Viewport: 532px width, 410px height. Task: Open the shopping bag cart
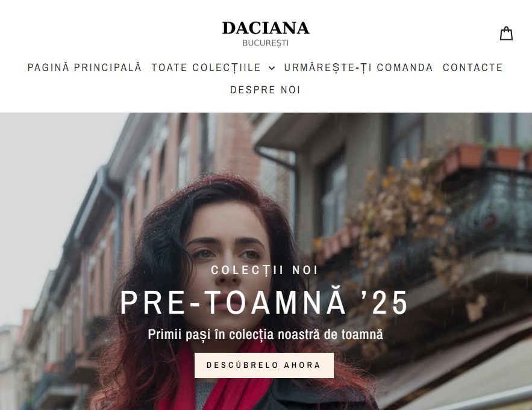[x=506, y=34]
